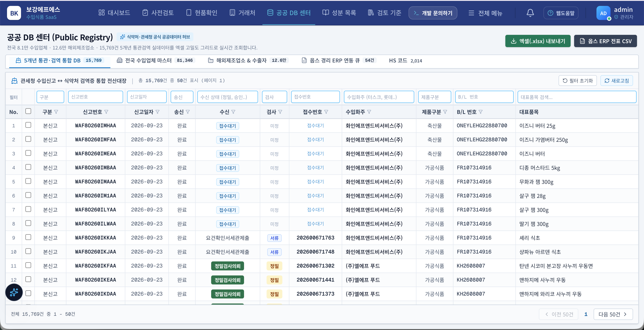
Task: Click filter funnel icon on 제품구분 column
Action: 445,112
